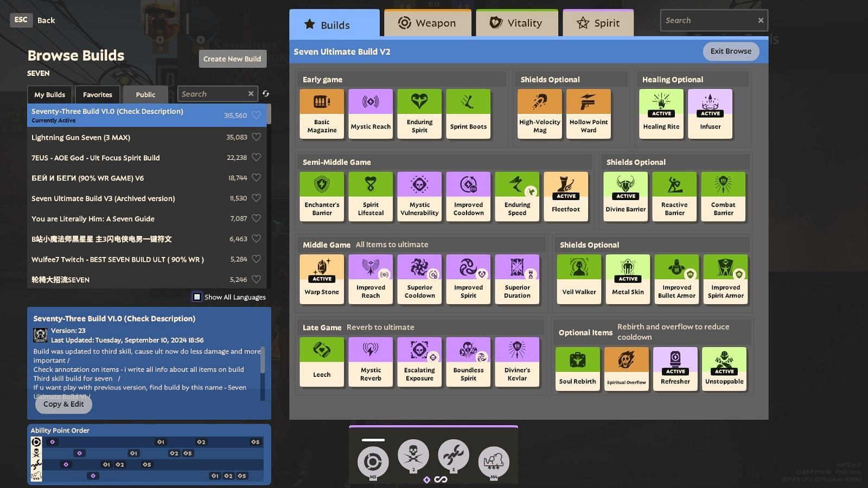Click the Soul Rebirth item
The height and width of the screenshot is (488, 868).
coord(577,369)
